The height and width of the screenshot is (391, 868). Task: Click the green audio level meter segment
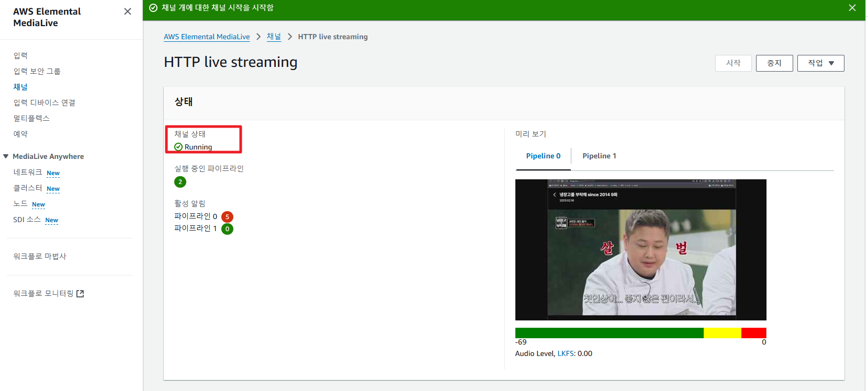pyautogui.click(x=610, y=333)
